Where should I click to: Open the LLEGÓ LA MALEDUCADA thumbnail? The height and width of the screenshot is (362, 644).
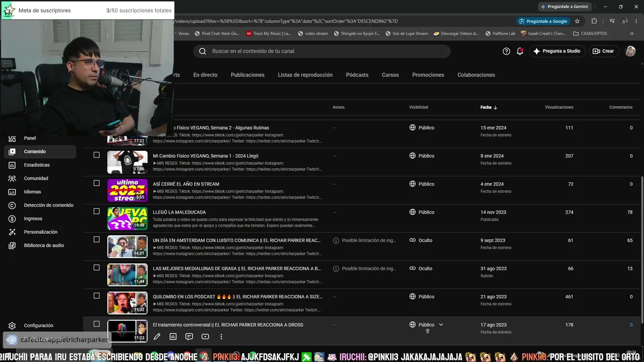point(127,219)
